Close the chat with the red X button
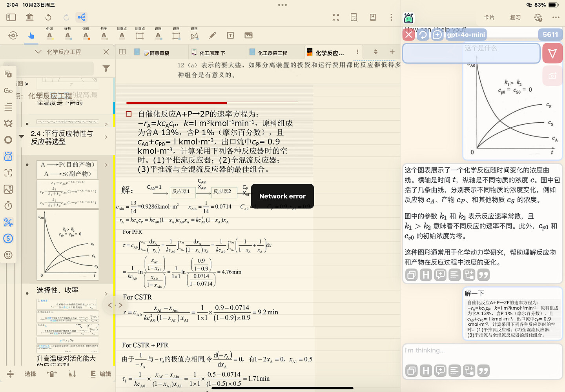 click(409, 34)
